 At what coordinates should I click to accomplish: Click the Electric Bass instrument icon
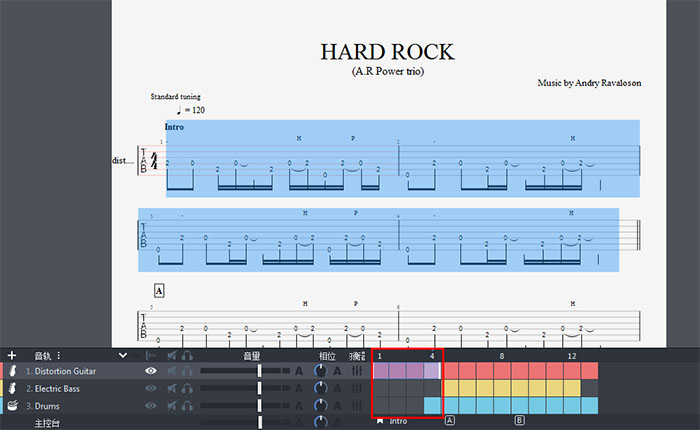(x=13, y=388)
